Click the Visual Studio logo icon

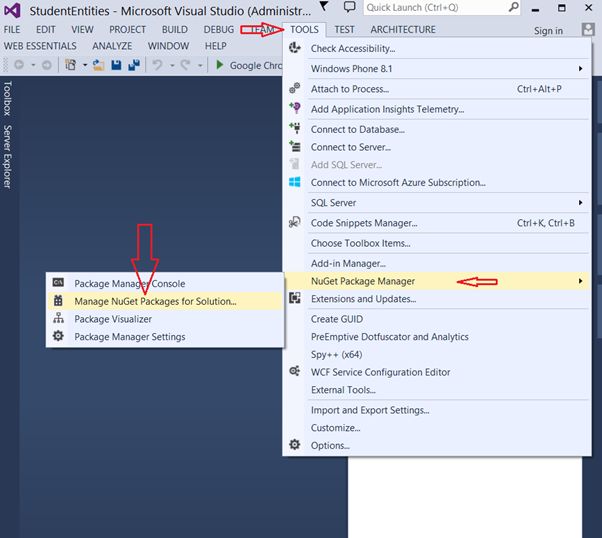(x=12, y=10)
